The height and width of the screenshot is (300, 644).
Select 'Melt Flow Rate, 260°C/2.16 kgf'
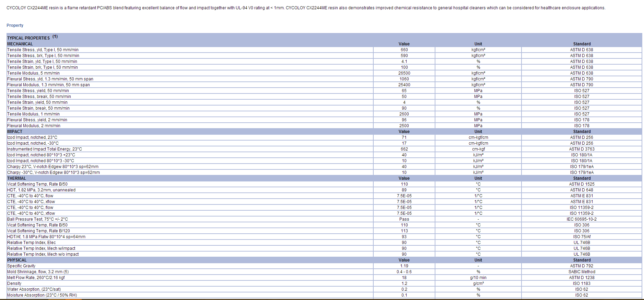(36, 278)
